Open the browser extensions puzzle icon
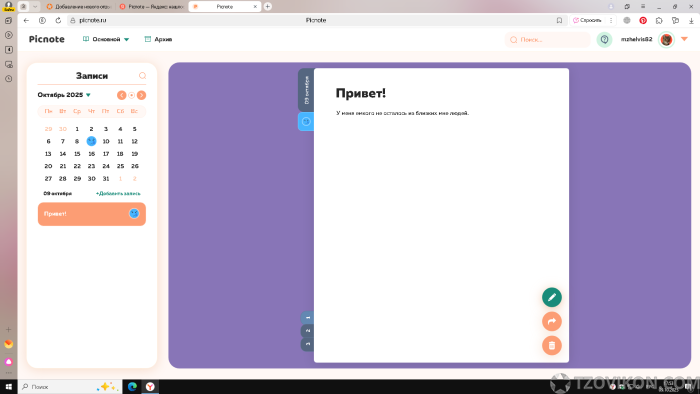 659,20
